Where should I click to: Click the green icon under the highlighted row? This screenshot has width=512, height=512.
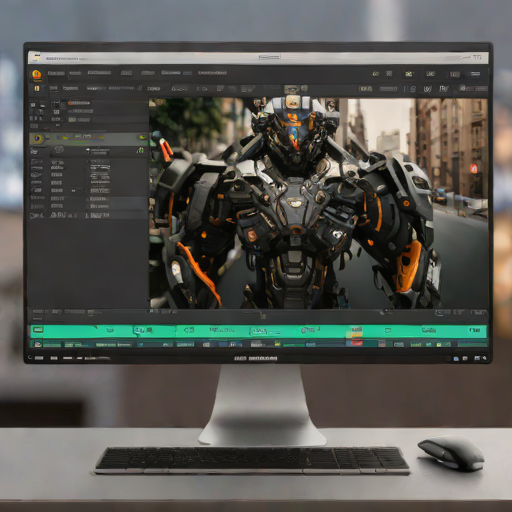click(140, 151)
